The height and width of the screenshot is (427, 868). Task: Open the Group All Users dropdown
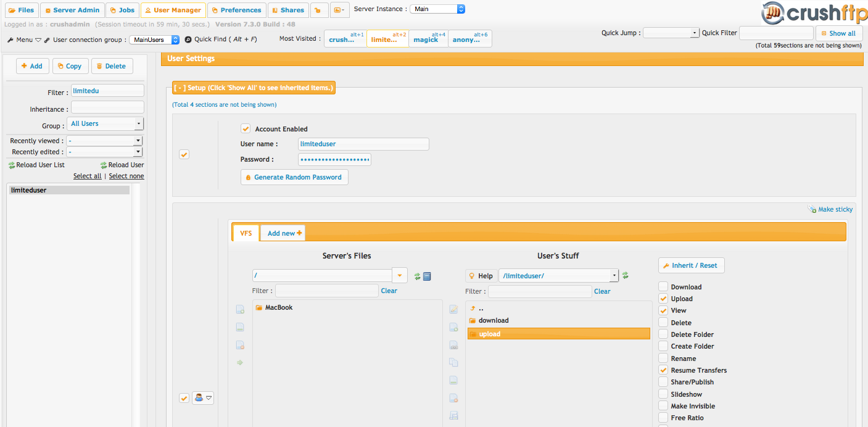[105, 124]
